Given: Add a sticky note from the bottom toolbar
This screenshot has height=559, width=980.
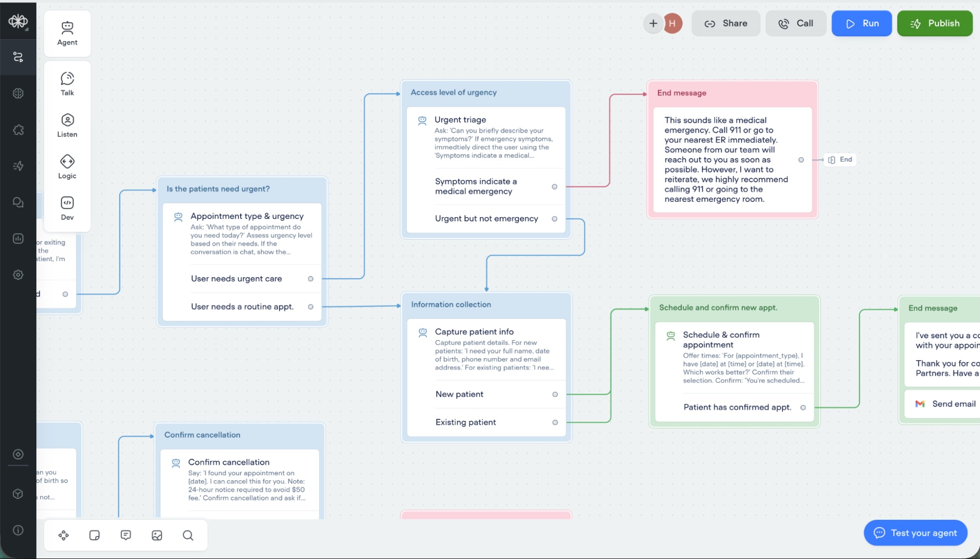Looking at the screenshot, I should 94,535.
